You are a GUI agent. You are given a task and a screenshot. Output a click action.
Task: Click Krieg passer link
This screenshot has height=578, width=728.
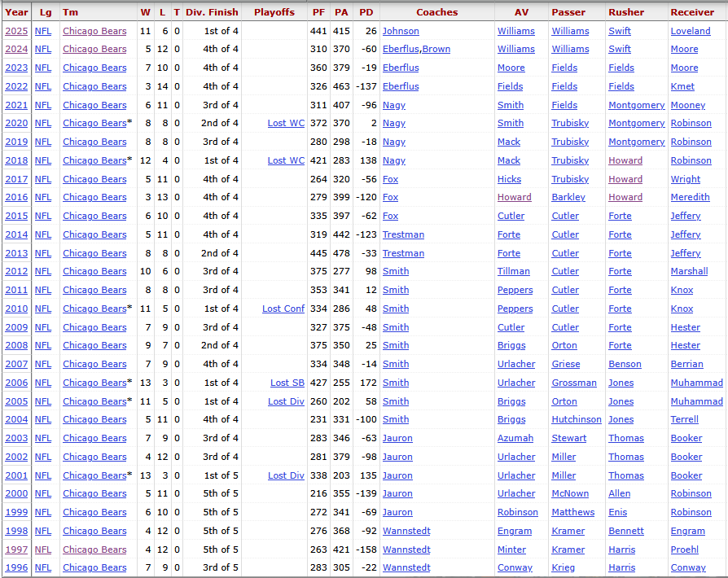point(564,567)
